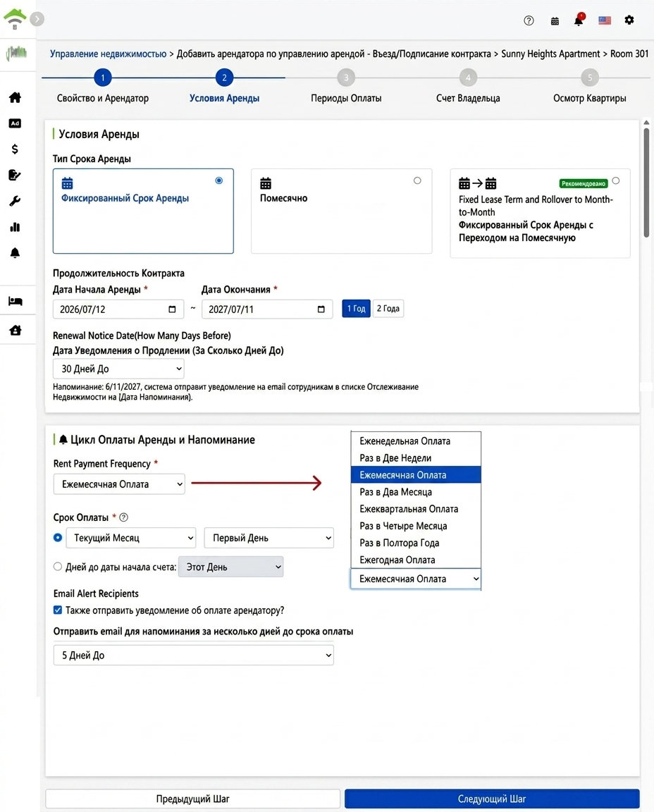Go to step 4 Счет Владельца
This screenshot has width=654, height=812.
[x=468, y=78]
